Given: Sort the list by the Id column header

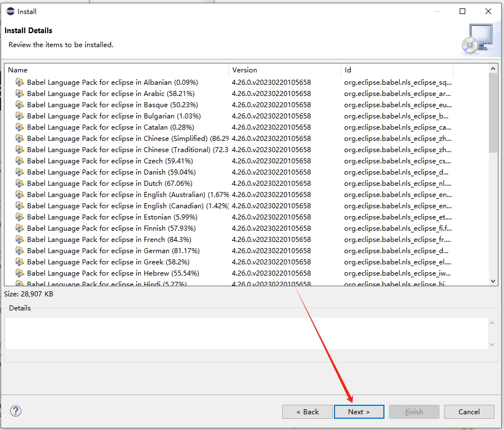Looking at the screenshot, I should click(x=397, y=70).
